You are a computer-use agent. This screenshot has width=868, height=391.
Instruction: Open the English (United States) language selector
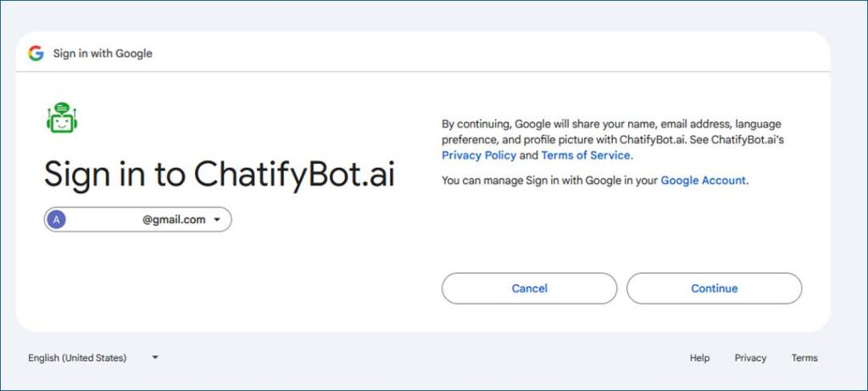click(x=77, y=358)
